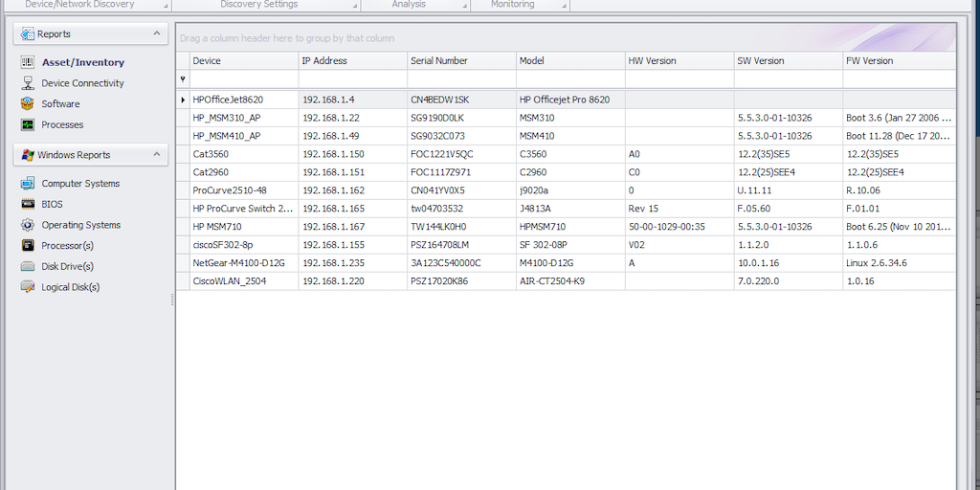Click the Disk Drive(s) icon
The height and width of the screenshot is (490, 980).
(28, 266)
